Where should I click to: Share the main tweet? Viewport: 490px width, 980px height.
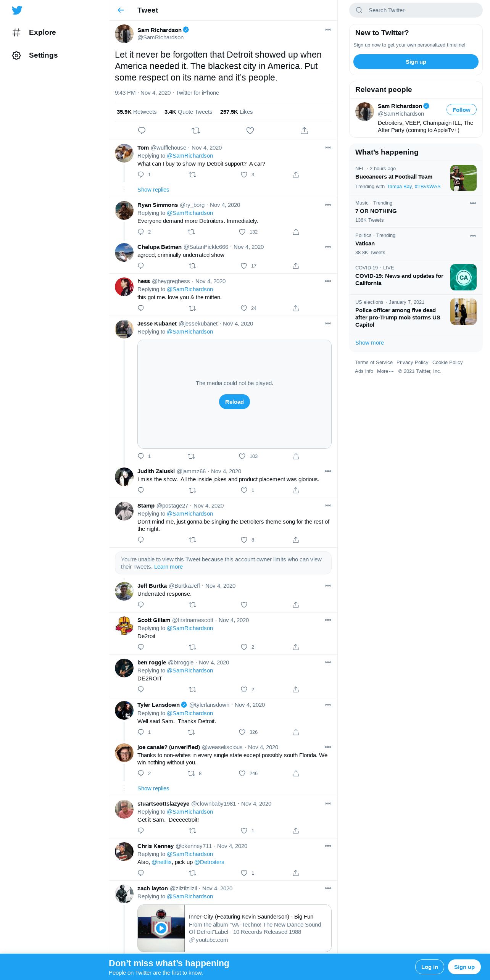[x=304, y=131]
